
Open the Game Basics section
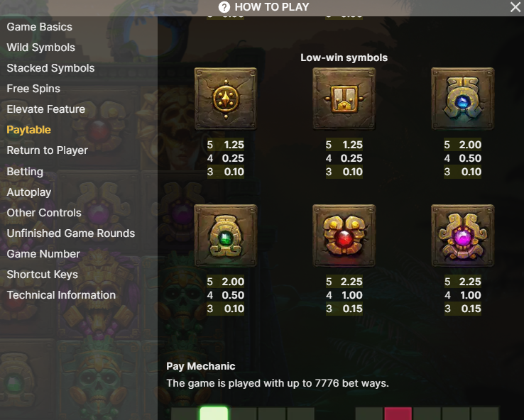(40, 27)
